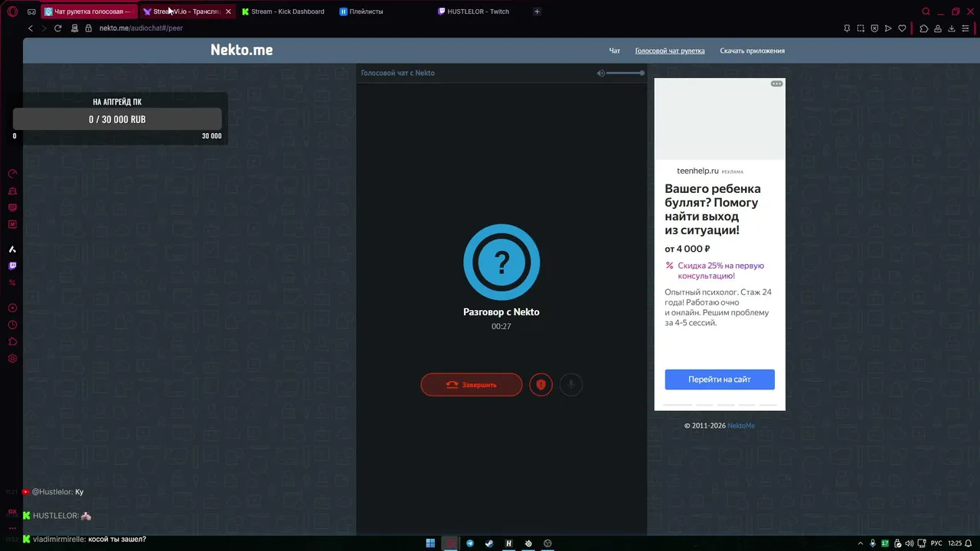
Task: Adjust the voice chat volume slider
Action: pos(626,73)
